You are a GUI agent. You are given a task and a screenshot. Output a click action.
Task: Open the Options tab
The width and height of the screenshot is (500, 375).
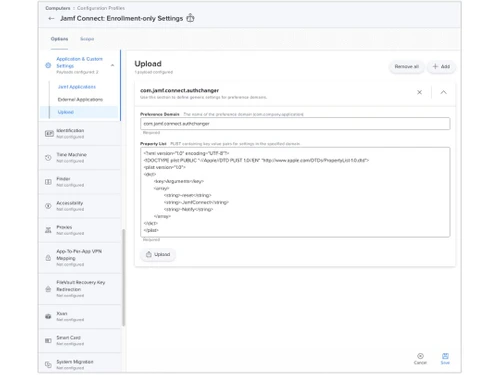coord(59,39)
